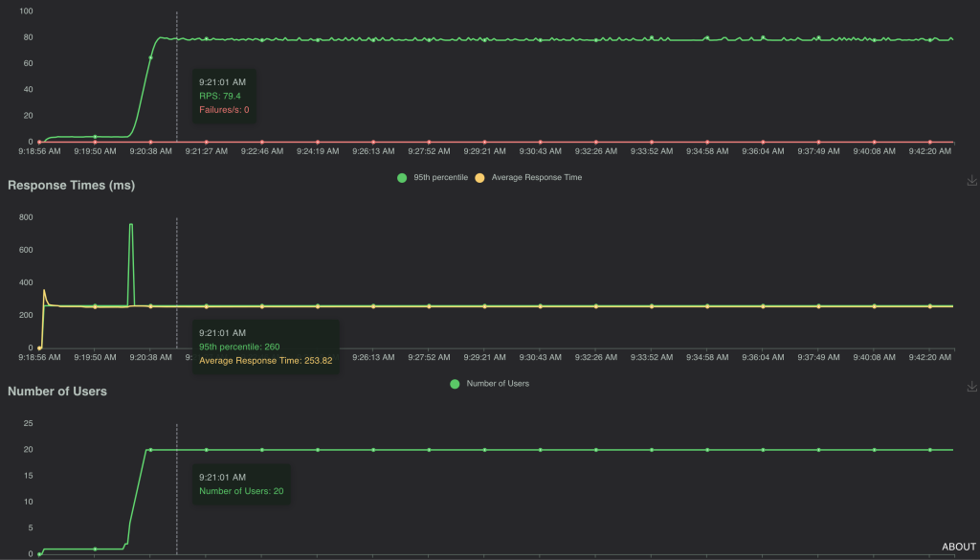The image size is (980, 560).
Task: Click the "100" y-axis label
Action: pos(26,11)
